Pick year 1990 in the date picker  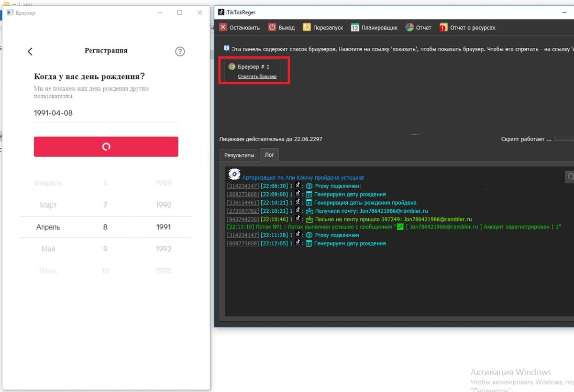164,205
